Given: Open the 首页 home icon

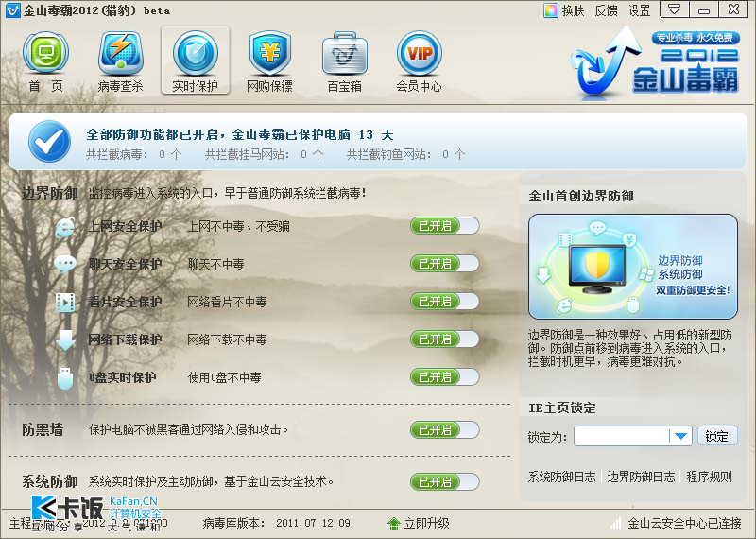Looking at the screenshot, I should 45,53.
